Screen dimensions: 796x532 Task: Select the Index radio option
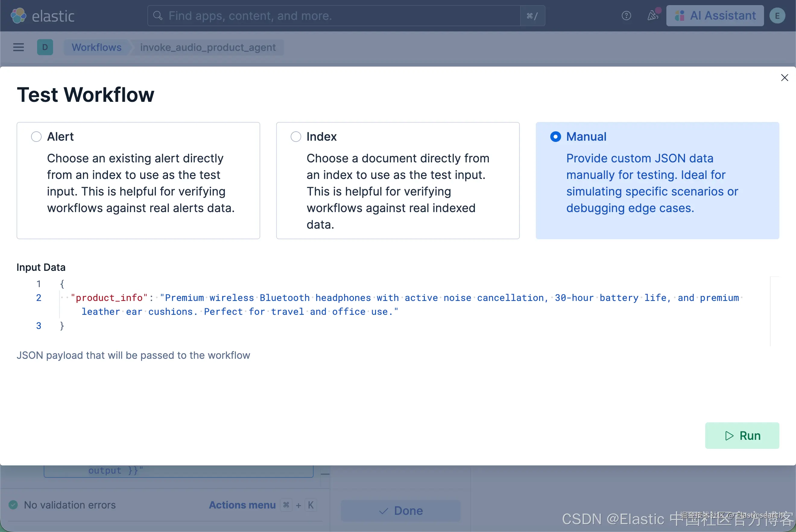click(x=296, y=137)
